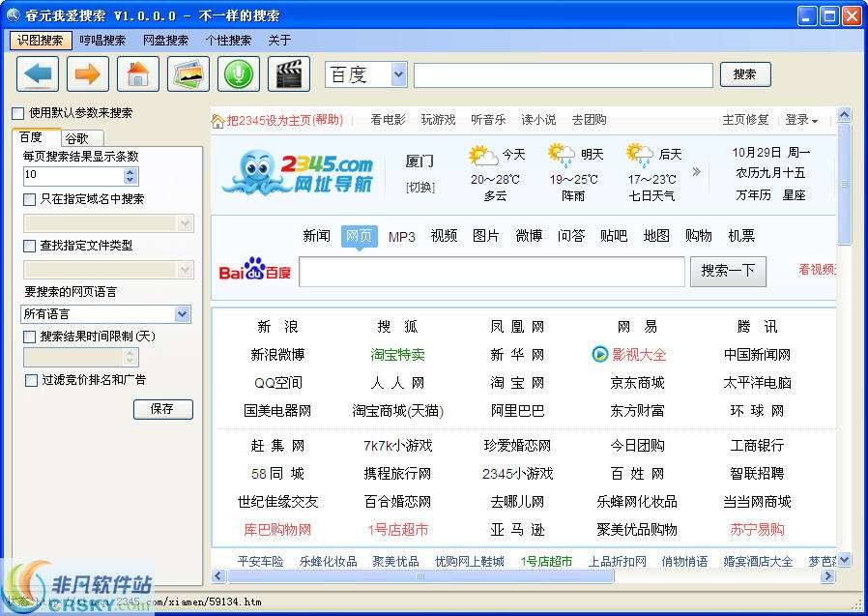Open the 看电影 link in top bar

tap(388, 120)
